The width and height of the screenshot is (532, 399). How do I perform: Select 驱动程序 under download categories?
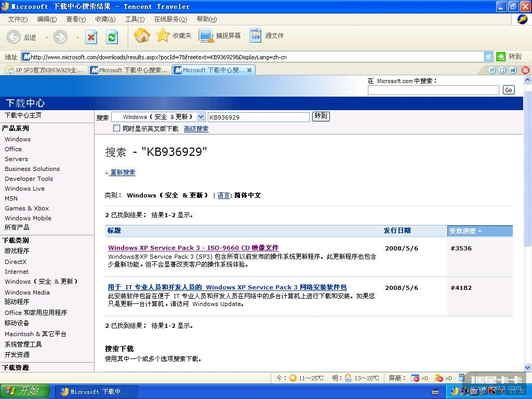pos(17,302)
